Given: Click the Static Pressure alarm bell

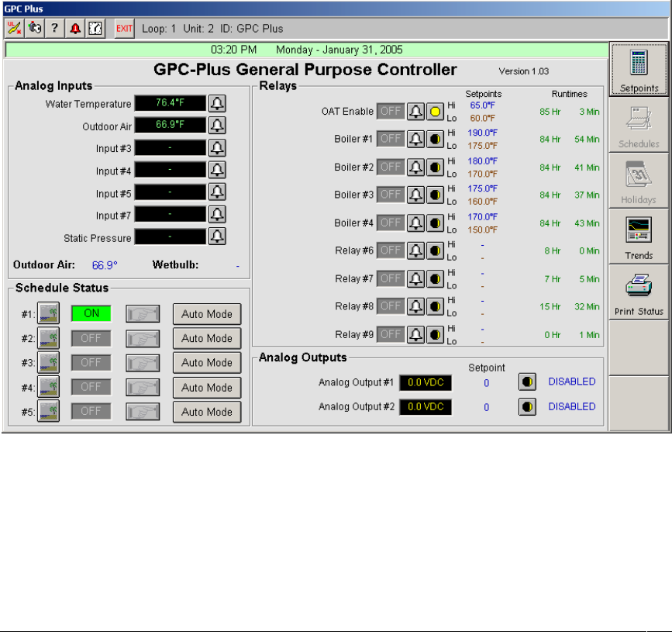Looking at the screenshot, I should click(x=217, y=237).
